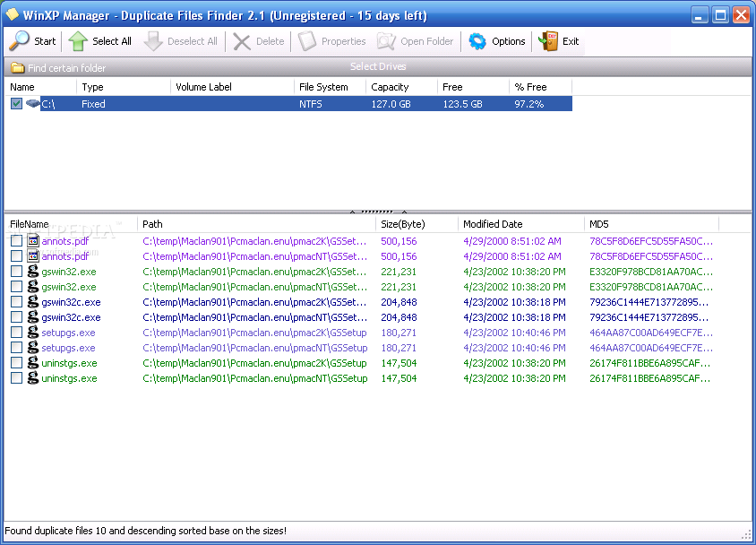
Task: Check the annots.pdf pmacNT checkbox
Action: point(16,256)
